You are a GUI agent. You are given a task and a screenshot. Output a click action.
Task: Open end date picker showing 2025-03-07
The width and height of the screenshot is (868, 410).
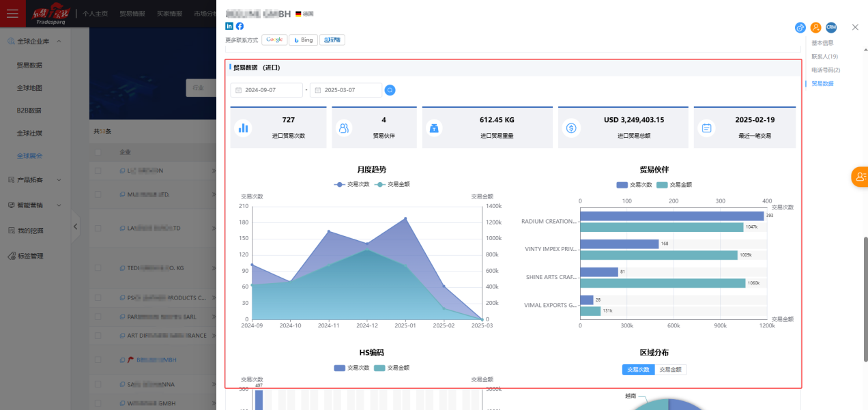[x=346, y=90]
